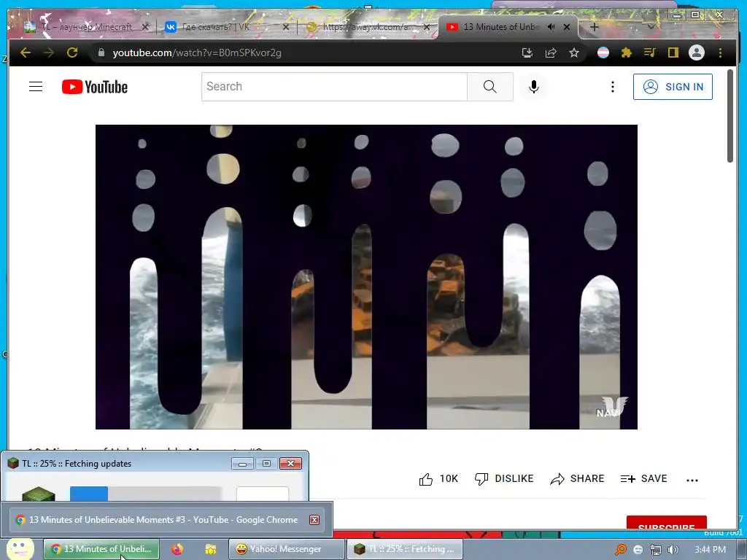The width and height of the screenshot is (747, 560).
Task: Open the file explorer taskbar icon
Action: pos(210,549)
